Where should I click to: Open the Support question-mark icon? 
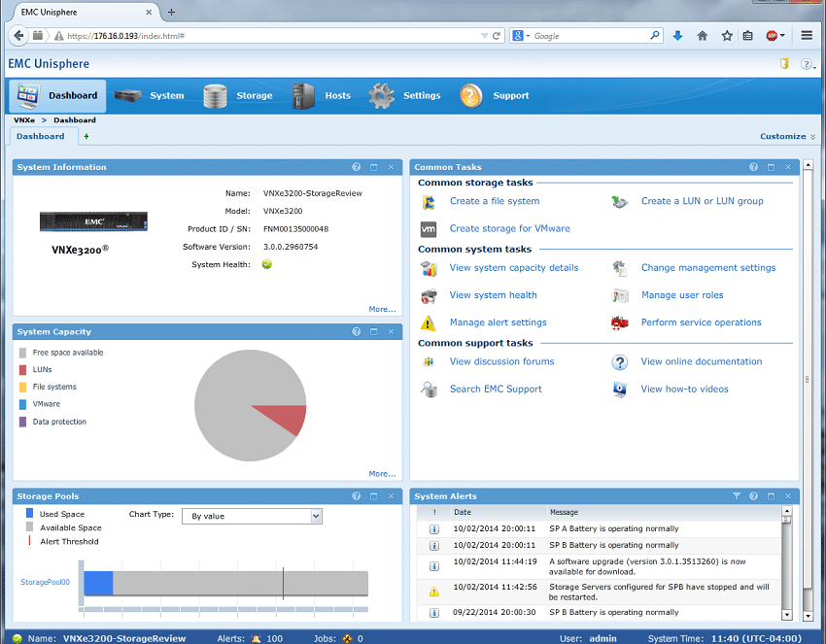point(470,96)
